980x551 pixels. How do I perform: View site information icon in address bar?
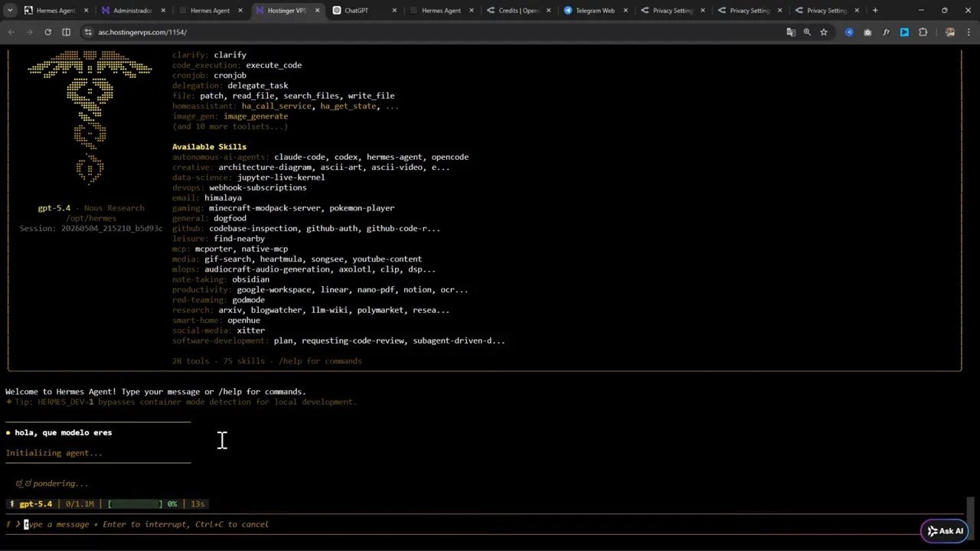tap(88, 32)
